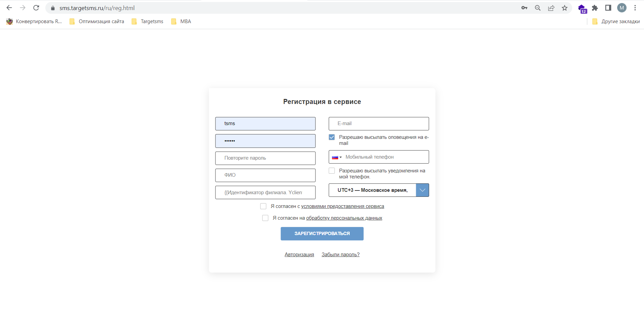Open the Авторизация link
The height and width of the screenshot is (330, 644).
point(299,255)
